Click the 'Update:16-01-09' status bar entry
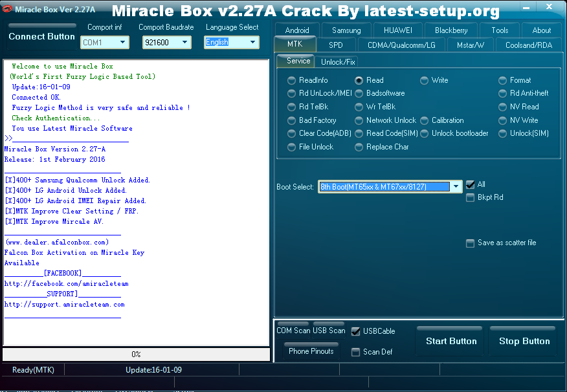 click(x=153, y=369)
